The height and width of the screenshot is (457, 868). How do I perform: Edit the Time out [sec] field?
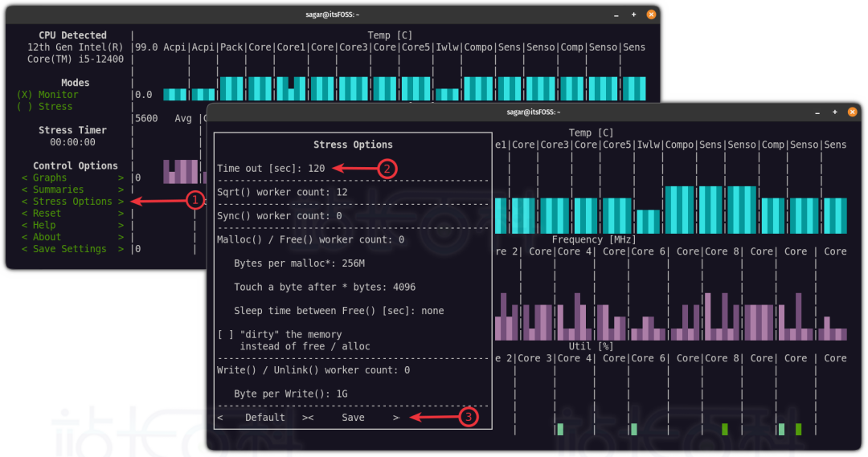pos(316,169)
